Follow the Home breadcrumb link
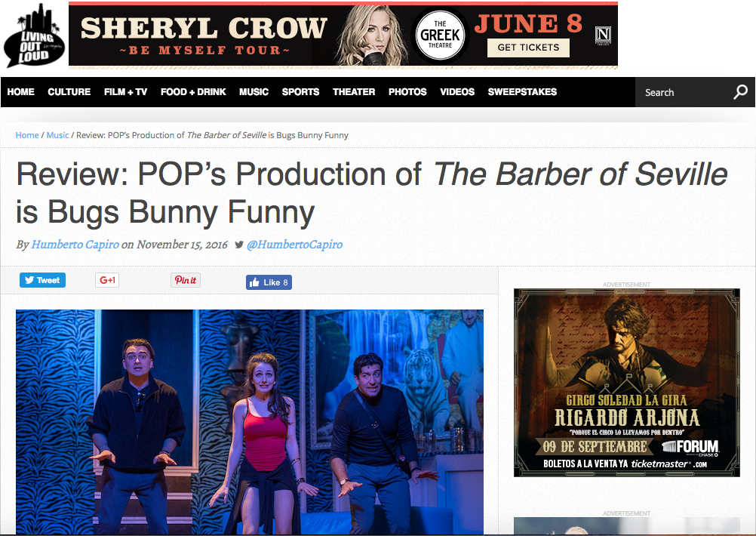Screen dimensions: 756x536 point(27,135)
